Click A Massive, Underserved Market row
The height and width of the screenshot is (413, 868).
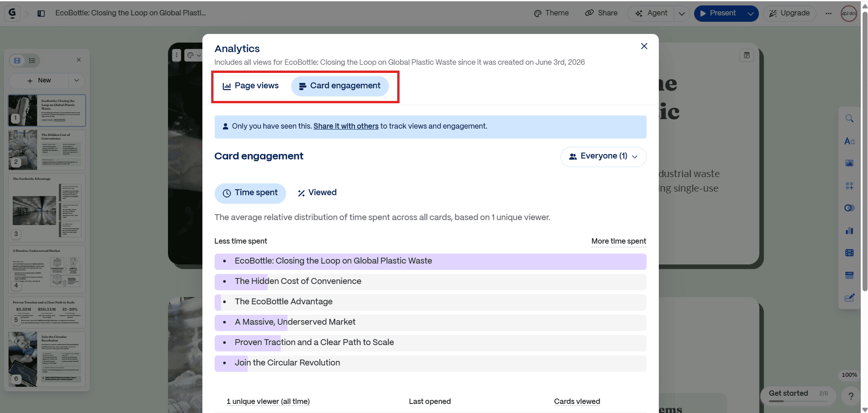tap(430, 322)
